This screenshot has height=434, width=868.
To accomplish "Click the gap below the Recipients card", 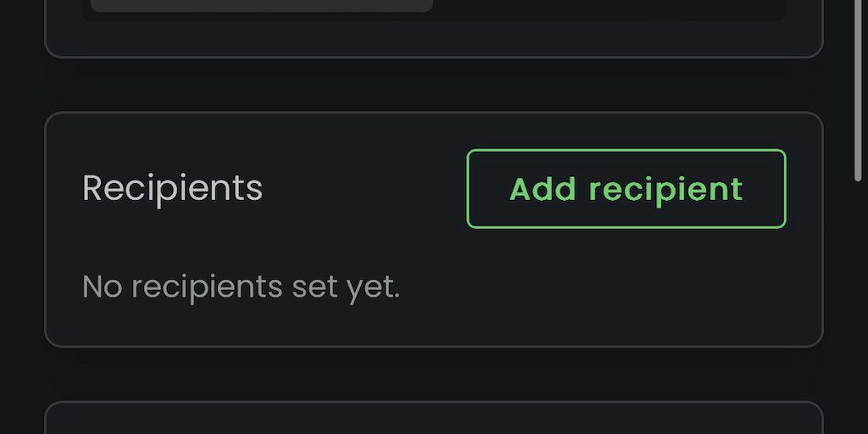I will click(433, 374).
